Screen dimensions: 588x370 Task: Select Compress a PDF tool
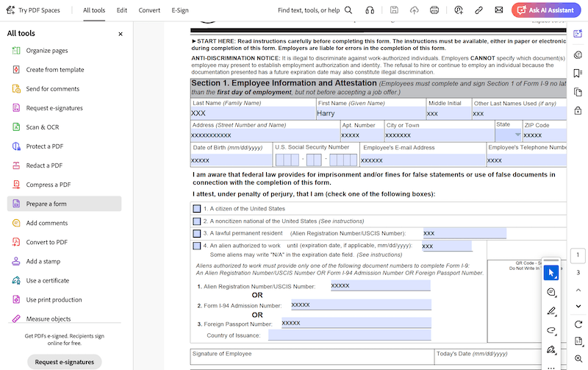(x=49, y=184)
